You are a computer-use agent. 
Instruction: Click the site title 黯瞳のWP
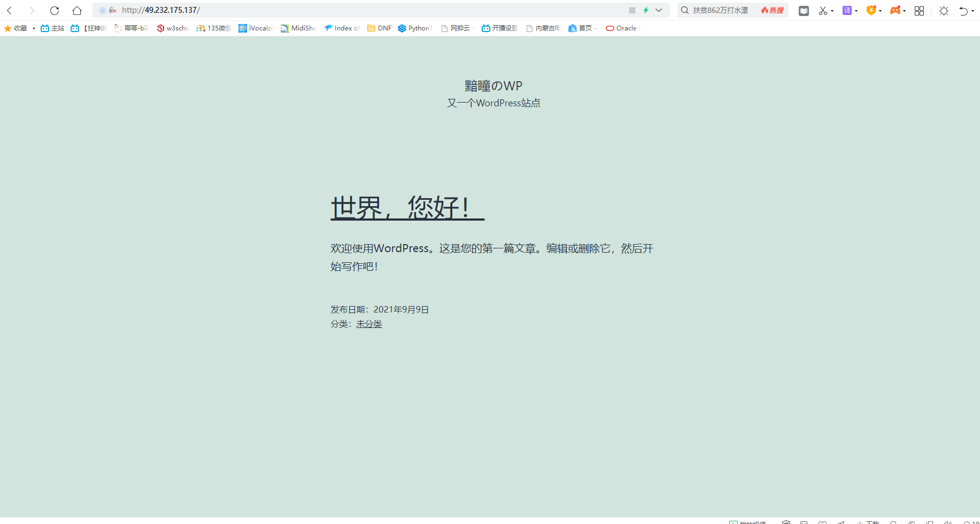click(x=493, y=86)
